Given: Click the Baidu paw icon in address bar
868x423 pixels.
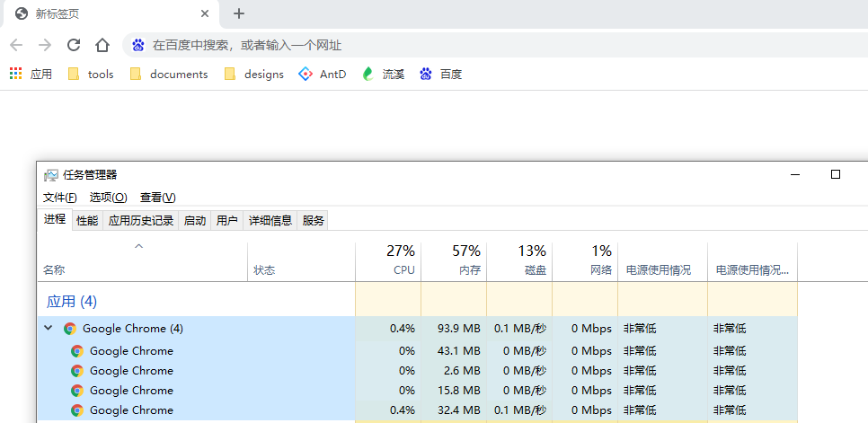Looking at the screenshot, I should click(x=137, y=45).
